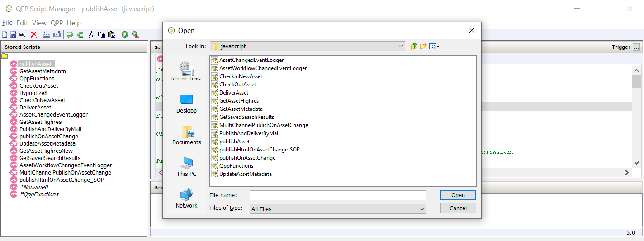
Task: Open This PC in the places bar
Action: point(186,167)
